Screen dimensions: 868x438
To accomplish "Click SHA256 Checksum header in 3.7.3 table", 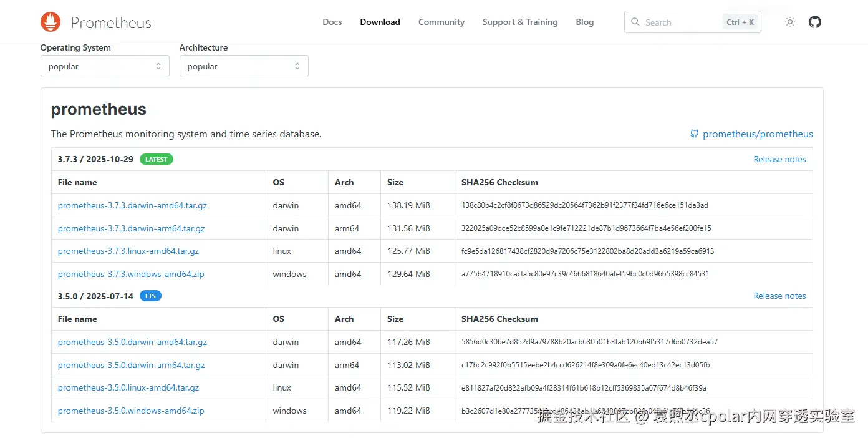I will pos(499,182).
